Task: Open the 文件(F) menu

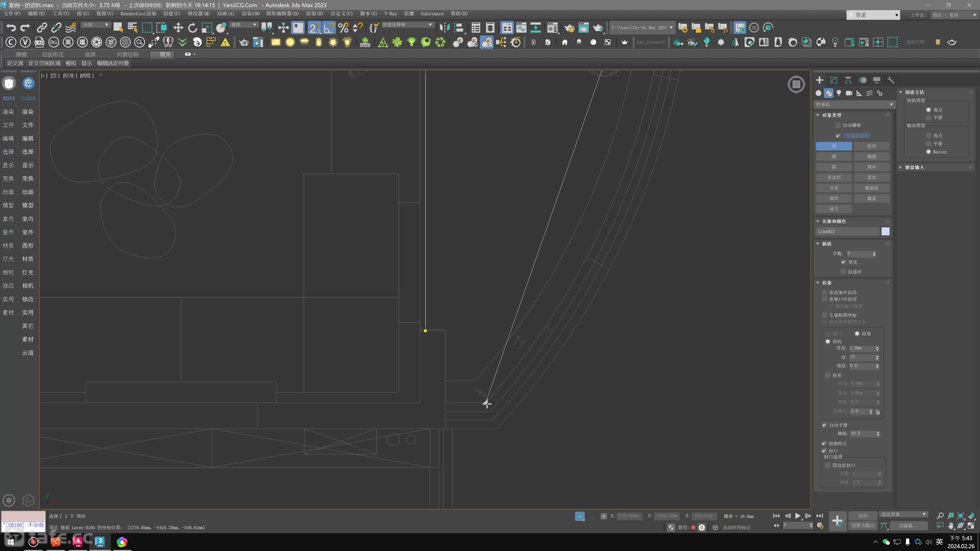Action: click(x=12, y=13)
